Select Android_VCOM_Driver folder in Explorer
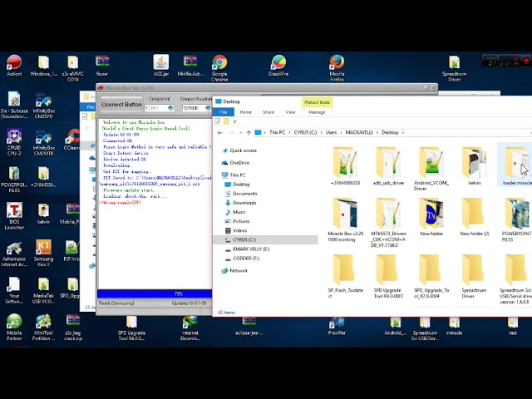Viewport: 532px width, 399px height. [431, 169]
